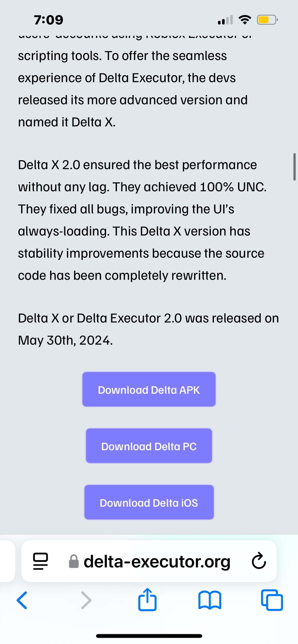Tap the Wi-Fi status icon
The image size is (298, 644).
[245, 20]
